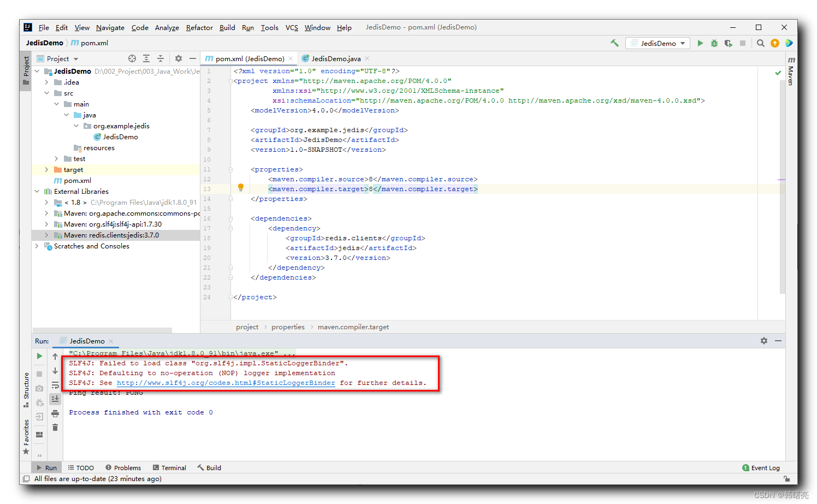Open Build tool window button

pos(209,468)
